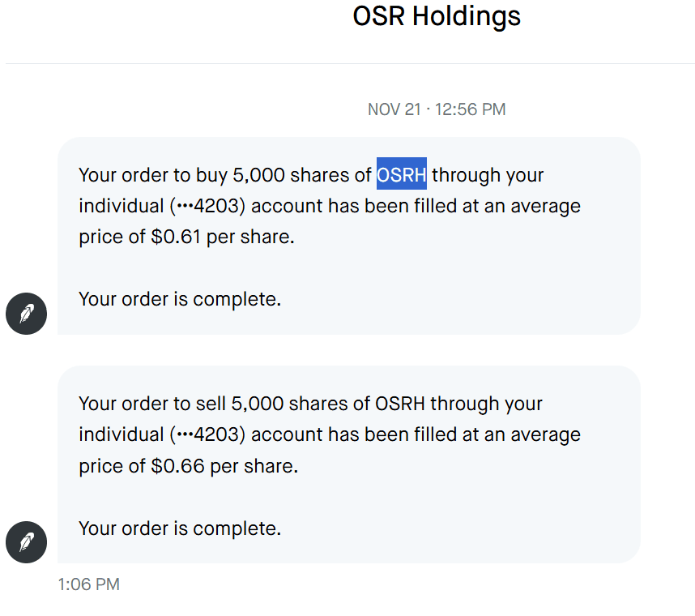695x616 pixels.
Task: Click the highlighted OSRH ticker in buy message
Action: [x=402, y=175]
